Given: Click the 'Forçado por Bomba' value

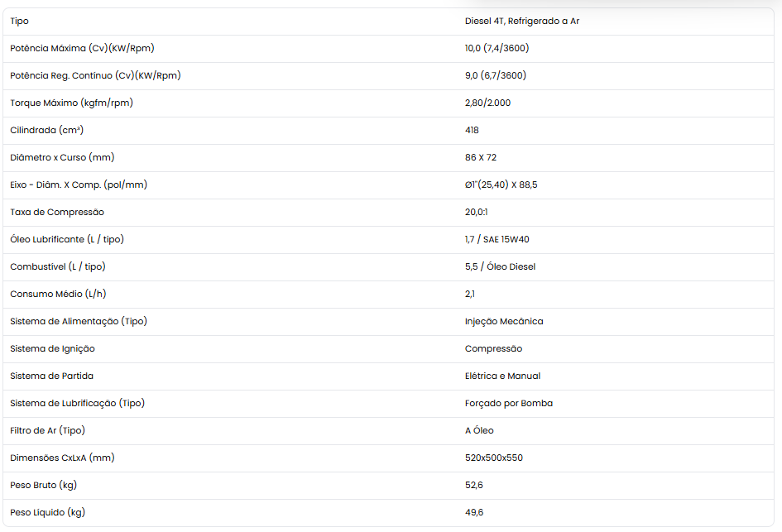Looking at the screenshot, I should tap(509, 404).
